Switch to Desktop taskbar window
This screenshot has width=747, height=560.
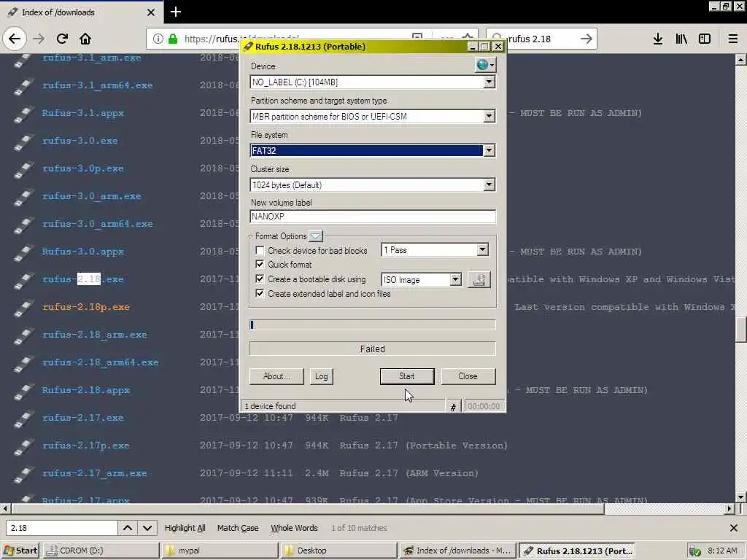click(338, 551)
